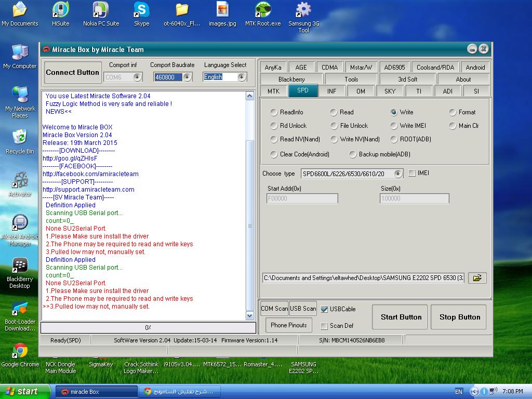Open My Network Places icon
Screen dimensions: 532x399
[x=20, y=102]
